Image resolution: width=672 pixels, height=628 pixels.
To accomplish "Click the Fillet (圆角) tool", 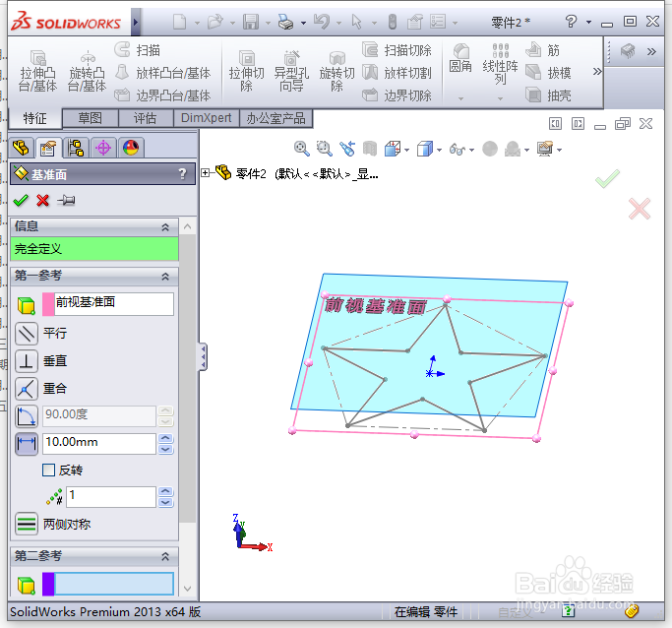I will 460,58.
